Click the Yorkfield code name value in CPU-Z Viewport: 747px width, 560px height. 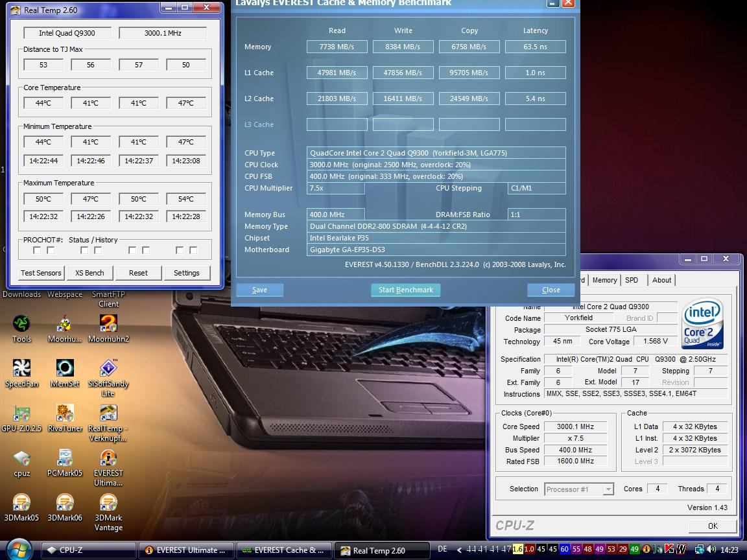coord(579,318)
